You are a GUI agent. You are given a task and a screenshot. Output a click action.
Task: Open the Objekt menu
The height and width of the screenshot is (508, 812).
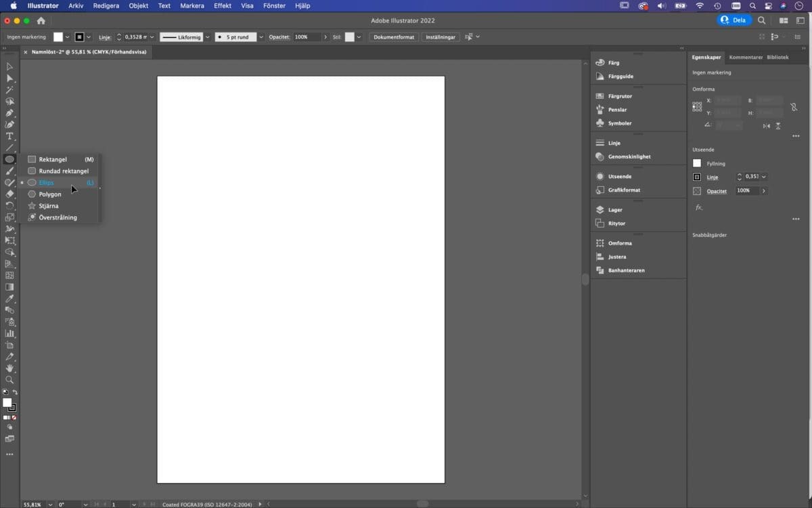[x=139, y=5]
